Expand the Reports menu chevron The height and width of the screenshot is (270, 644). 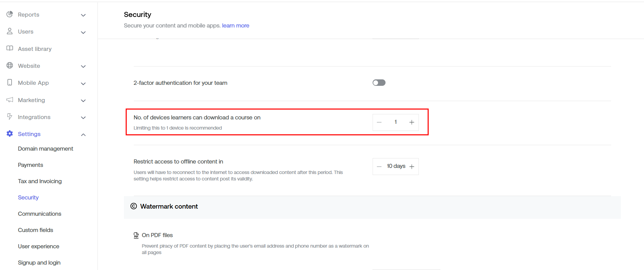pyautogui.click(x=83, y=15)
